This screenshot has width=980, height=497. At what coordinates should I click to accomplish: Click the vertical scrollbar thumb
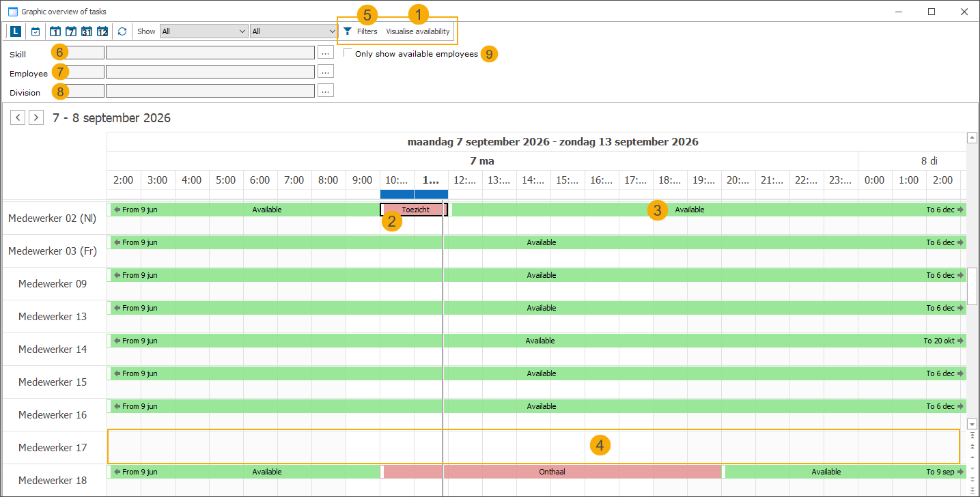[x=972, y=286]
